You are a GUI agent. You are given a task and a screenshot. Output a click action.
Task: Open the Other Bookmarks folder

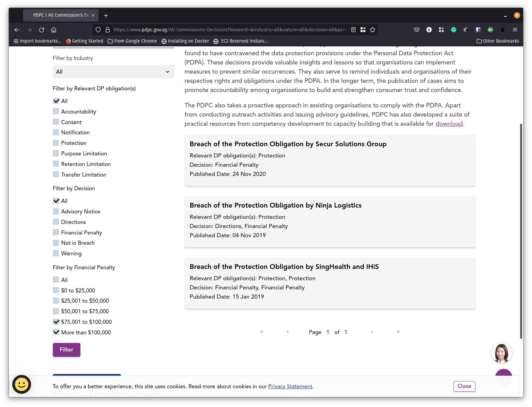coord(498,41)
